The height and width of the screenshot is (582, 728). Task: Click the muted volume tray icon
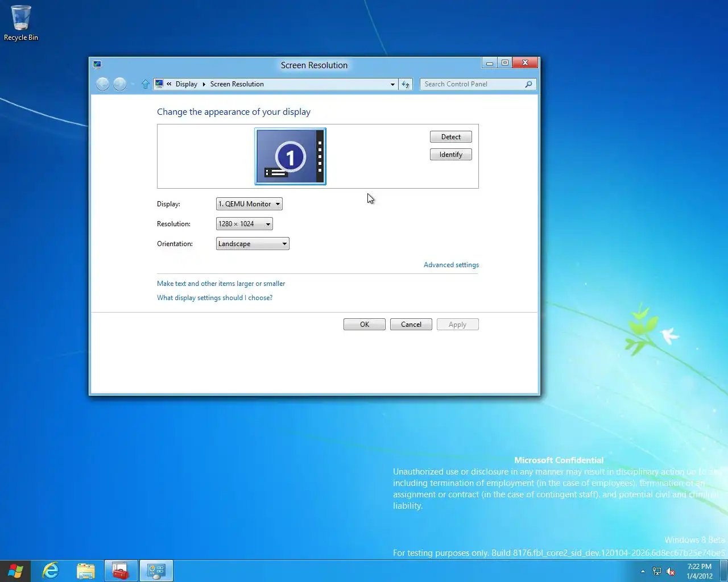coord(671,571)
